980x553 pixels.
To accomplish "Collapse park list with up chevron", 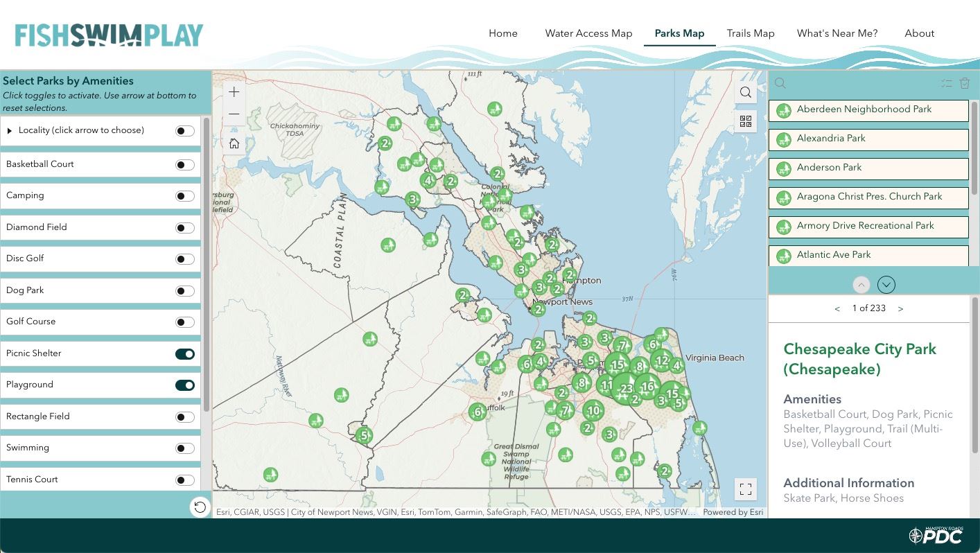I will point(861,285).
